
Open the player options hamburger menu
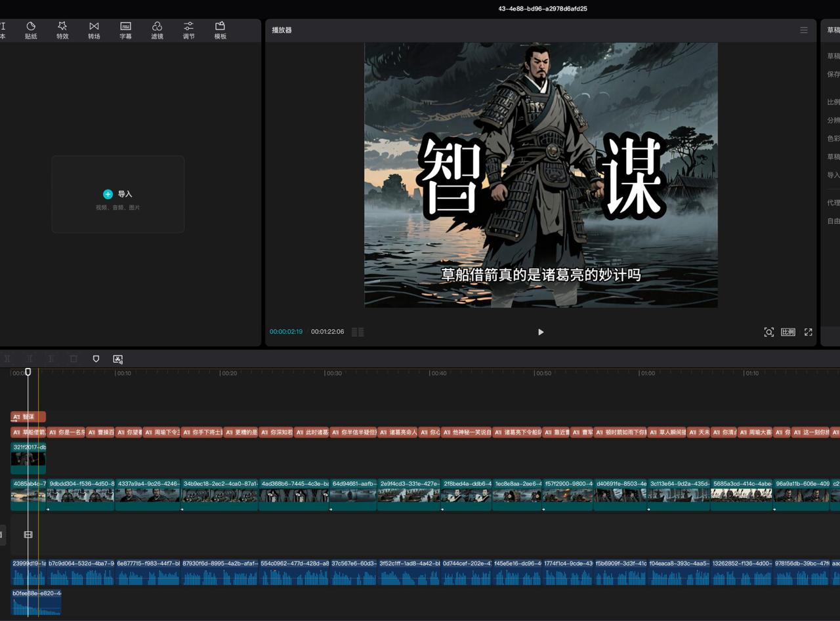(x=804, y=30)
